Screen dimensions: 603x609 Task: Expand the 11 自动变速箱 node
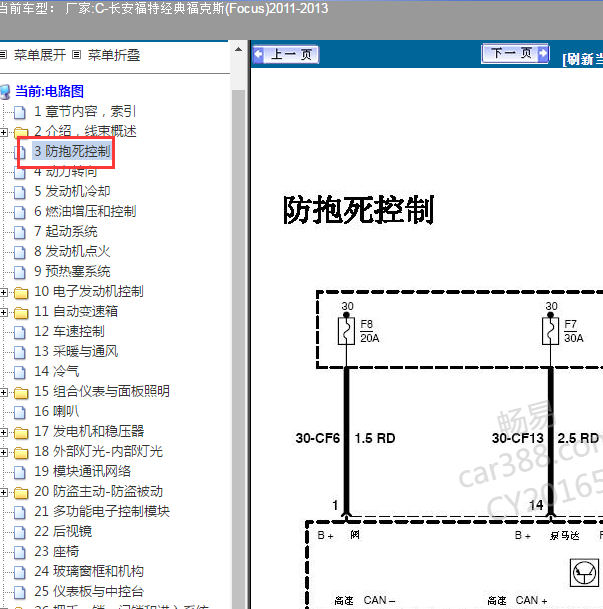pyautogui.click(x=3, y=312)
